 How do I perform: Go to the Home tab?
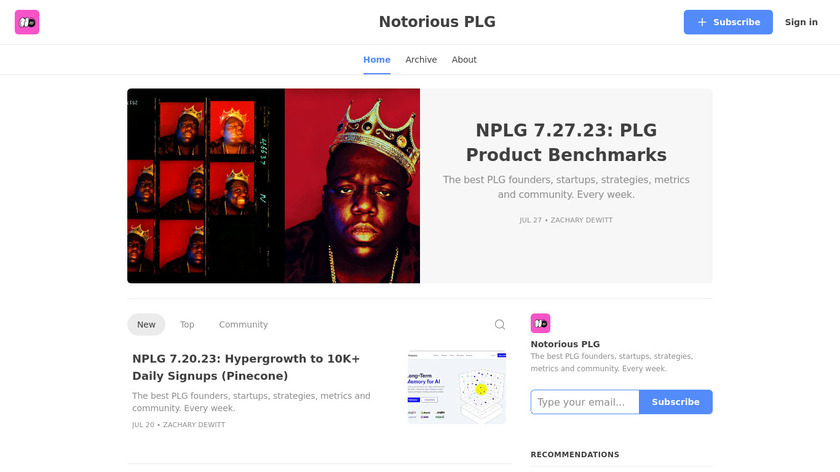[377, 59]
